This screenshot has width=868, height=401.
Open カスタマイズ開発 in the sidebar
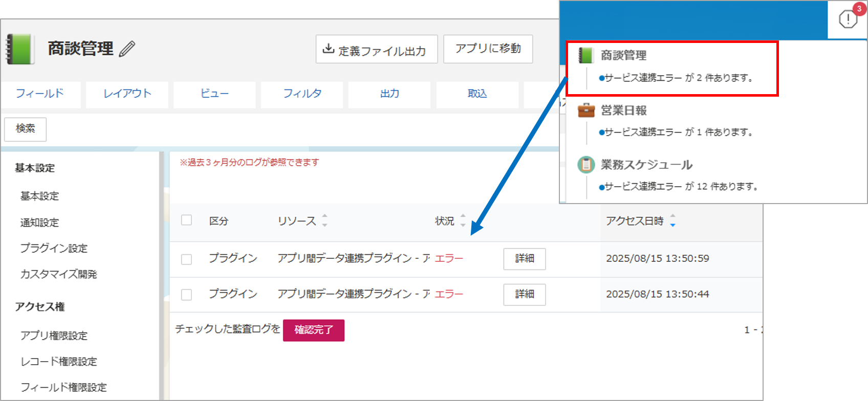point(58,275)
